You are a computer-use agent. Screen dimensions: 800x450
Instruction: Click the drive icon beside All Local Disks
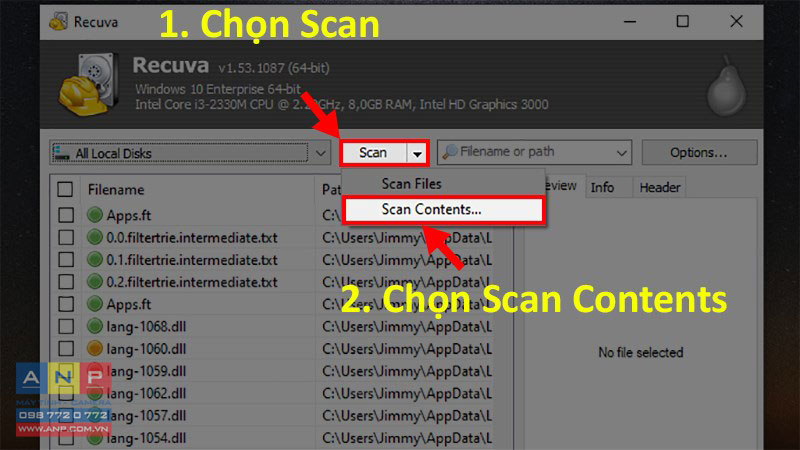62,153
